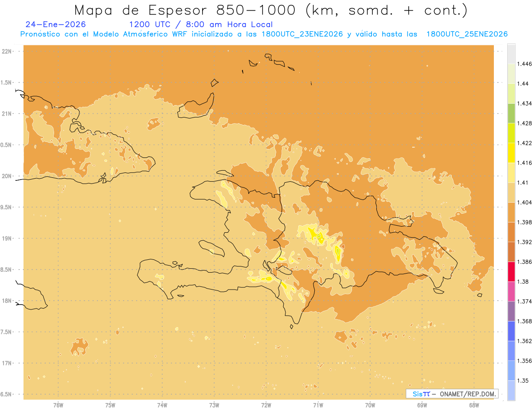Select the purple swatch between 1.368 and 1.374
The image size is (532, 411).
click(x=511, y=311)
